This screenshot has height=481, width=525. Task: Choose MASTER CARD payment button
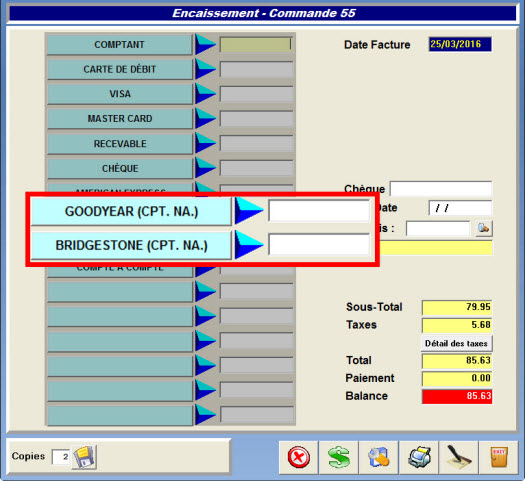[x=120, y=118]
